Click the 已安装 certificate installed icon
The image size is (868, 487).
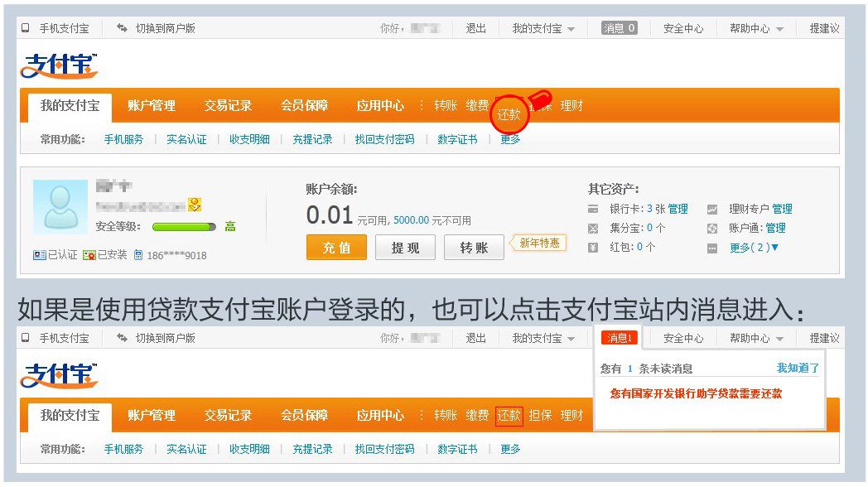[x=89, y=255]
